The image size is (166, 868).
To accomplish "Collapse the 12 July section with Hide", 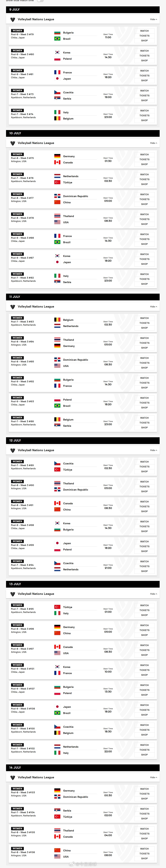I will (x=154, y=450).
